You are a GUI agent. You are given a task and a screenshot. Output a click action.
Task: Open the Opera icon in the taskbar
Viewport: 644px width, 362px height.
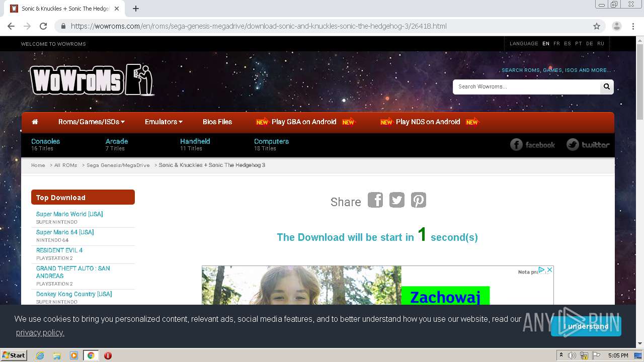[108, 355]
